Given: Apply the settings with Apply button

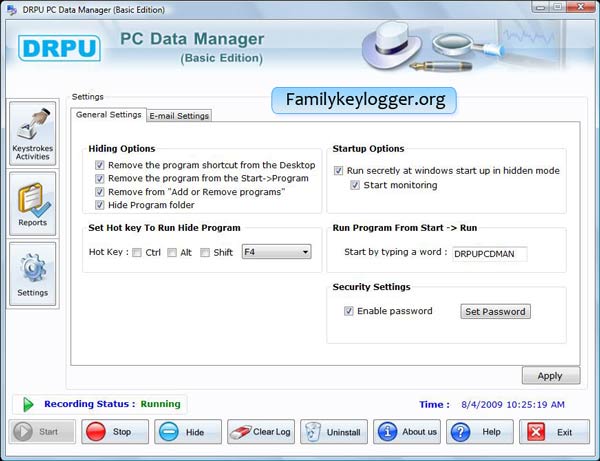Looking at the screenshot, I should pos(551,376).
